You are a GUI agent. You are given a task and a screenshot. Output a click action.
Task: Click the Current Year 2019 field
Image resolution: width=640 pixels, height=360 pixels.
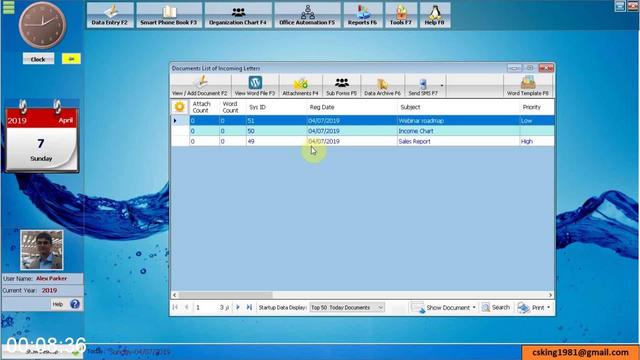click(x=42, y=290)
